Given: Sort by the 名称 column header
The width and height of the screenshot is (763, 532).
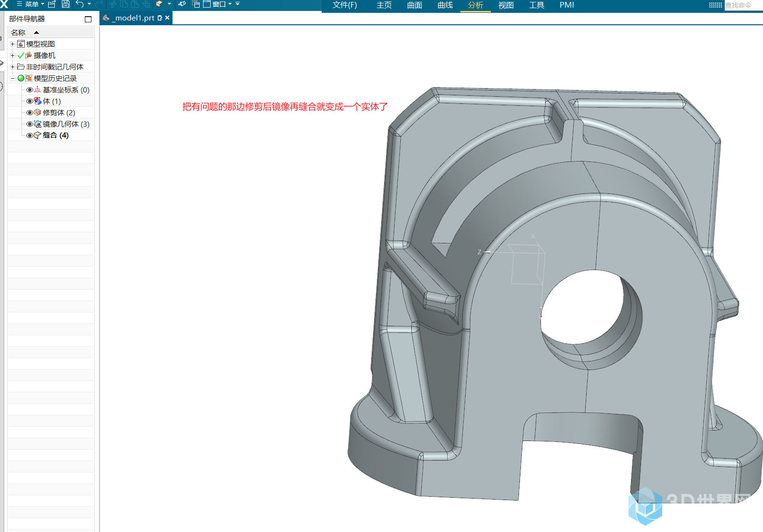Looking at the screenshot, I should (51, 32).
